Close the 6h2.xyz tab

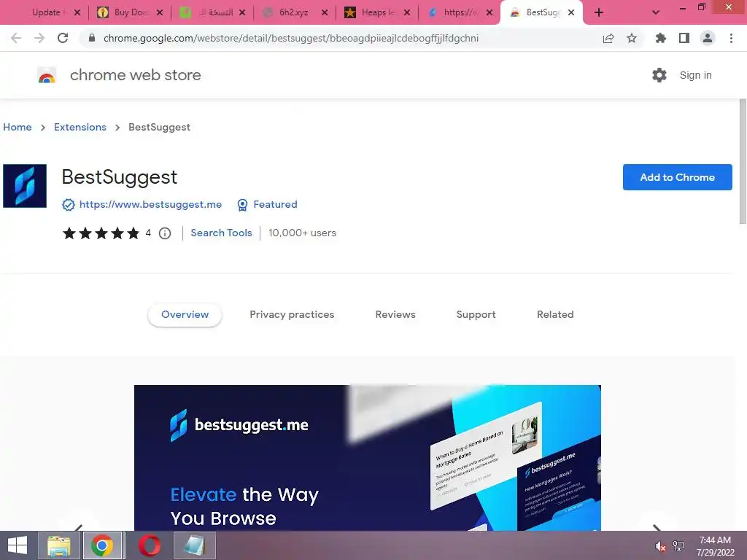point(325,12)
